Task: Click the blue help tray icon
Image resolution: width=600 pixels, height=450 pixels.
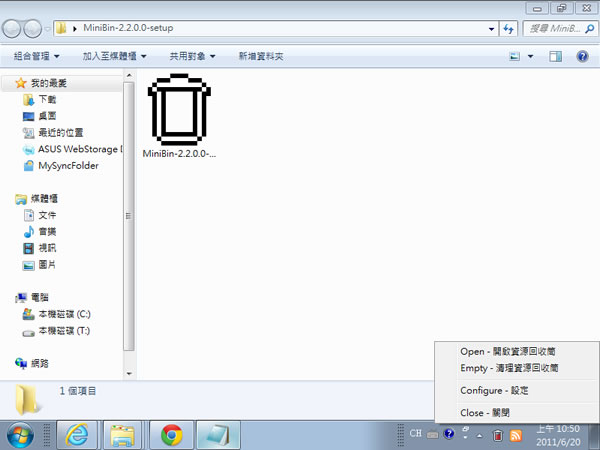Action: 449,434
